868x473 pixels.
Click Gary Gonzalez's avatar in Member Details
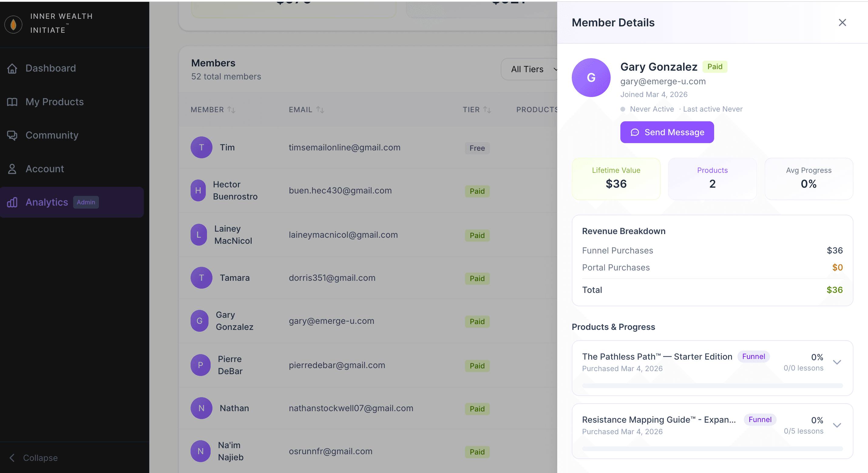pyautogui.click(x=591, y=77)
